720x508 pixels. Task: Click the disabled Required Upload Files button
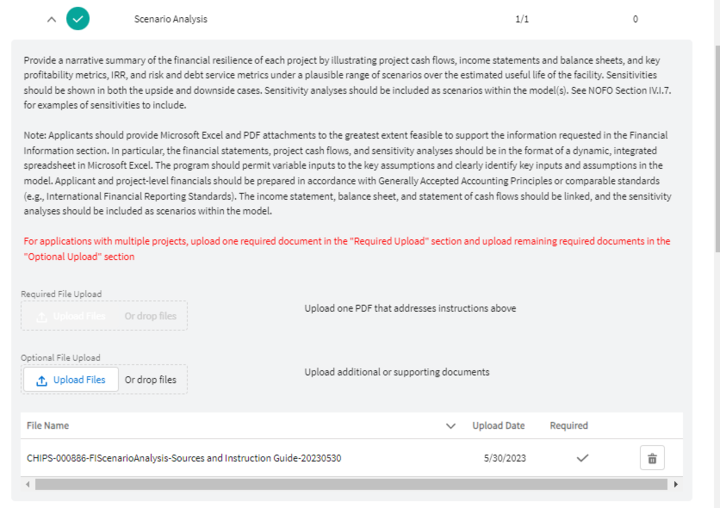pos(71,316)
